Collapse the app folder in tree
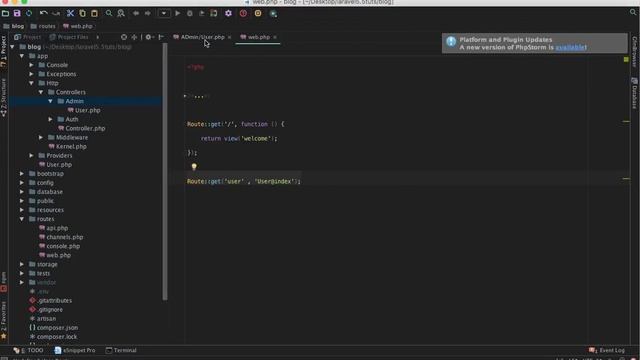 pyautogui.click(x=22, y=56)
